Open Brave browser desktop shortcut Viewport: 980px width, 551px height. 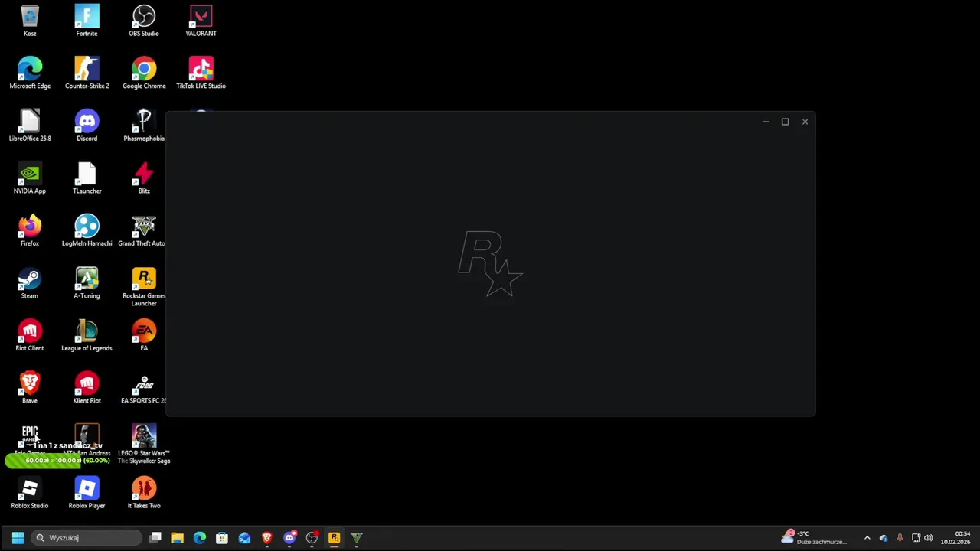coord(30,387)
